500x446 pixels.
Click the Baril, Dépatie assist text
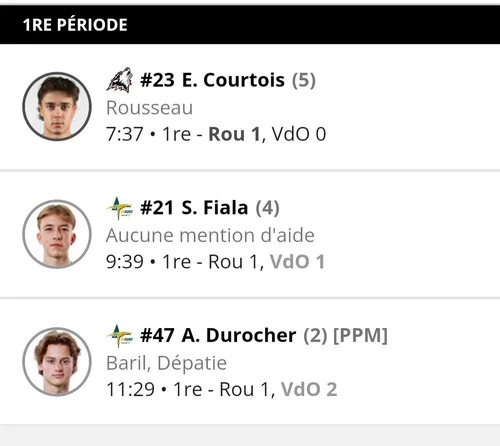pyautogui.click(x=166, y=363)
